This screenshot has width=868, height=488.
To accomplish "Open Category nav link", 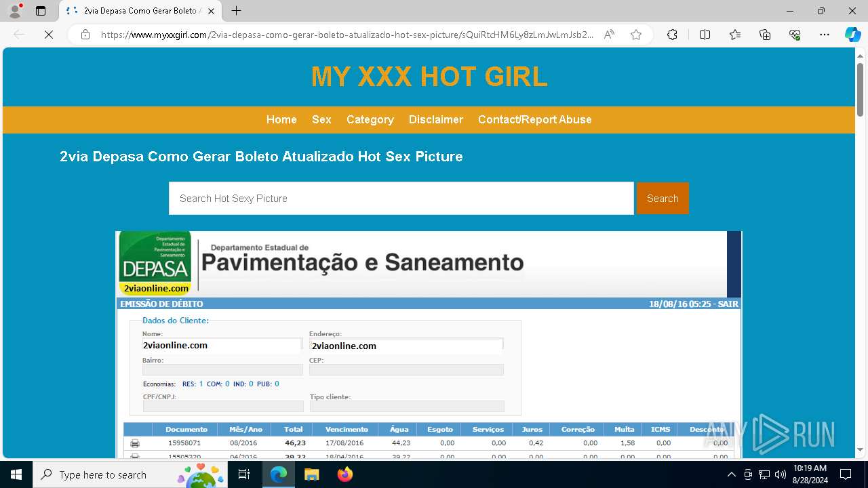I will click(x=370, y=119).
